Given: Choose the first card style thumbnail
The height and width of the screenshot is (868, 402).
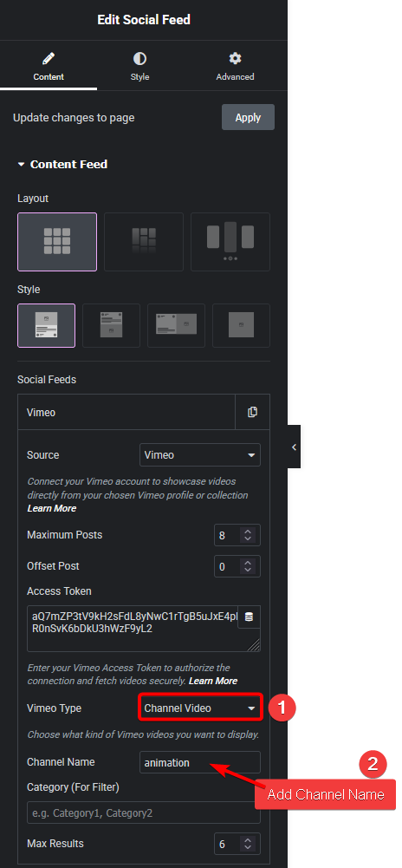Looking at the screenshot, I should (x=47, y=325).
